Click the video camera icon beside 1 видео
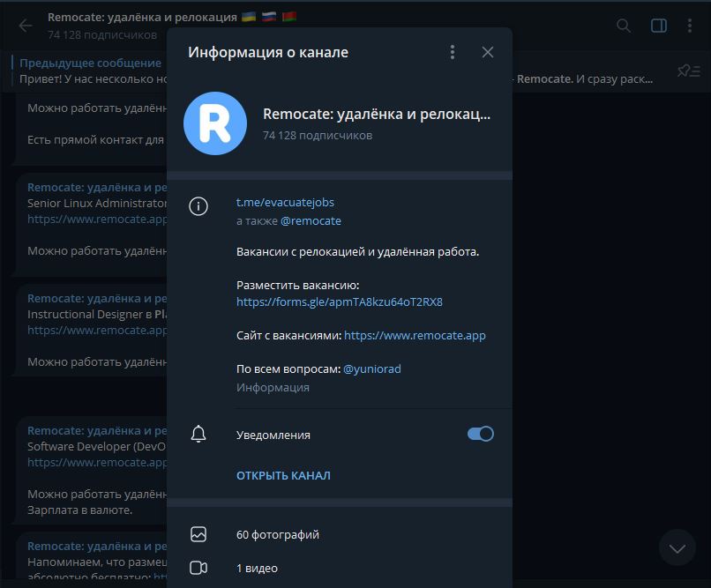The width and height of the screenshot is (711, 588). tap(198, 568)
